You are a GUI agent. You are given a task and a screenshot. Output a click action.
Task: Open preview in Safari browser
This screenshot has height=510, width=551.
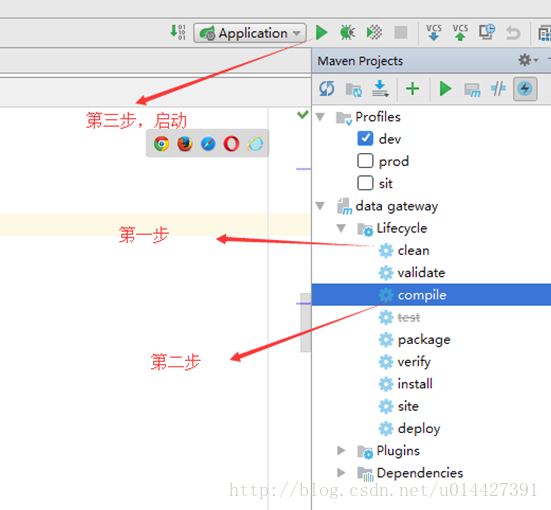click(x=208, y=143)
